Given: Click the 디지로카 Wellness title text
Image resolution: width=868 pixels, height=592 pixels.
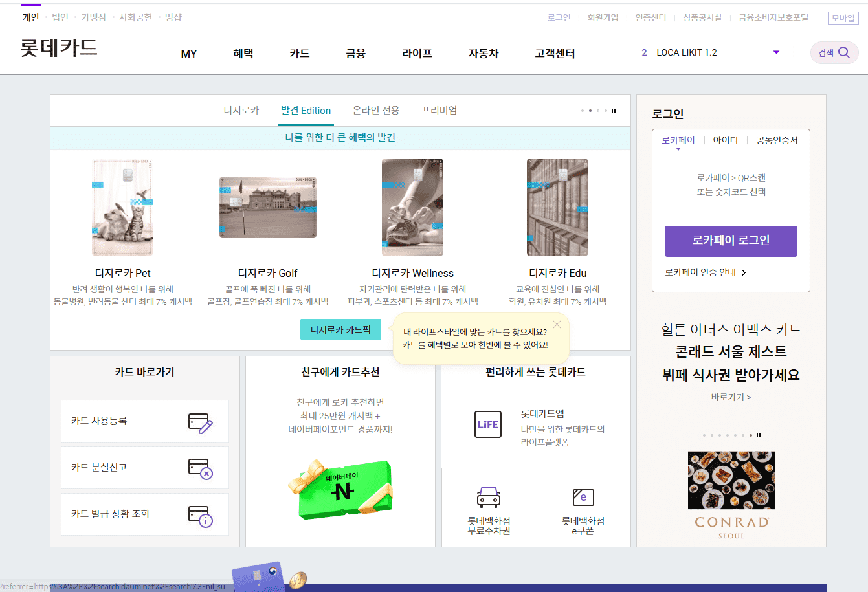Looking at the screenshot, I should [x=413, y=273].
